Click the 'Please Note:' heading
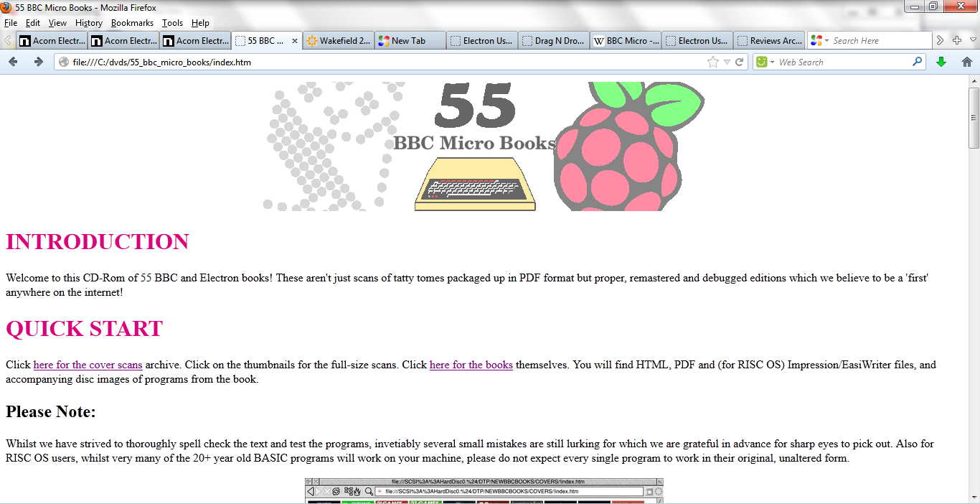980x504 pixels. [51, 412]
